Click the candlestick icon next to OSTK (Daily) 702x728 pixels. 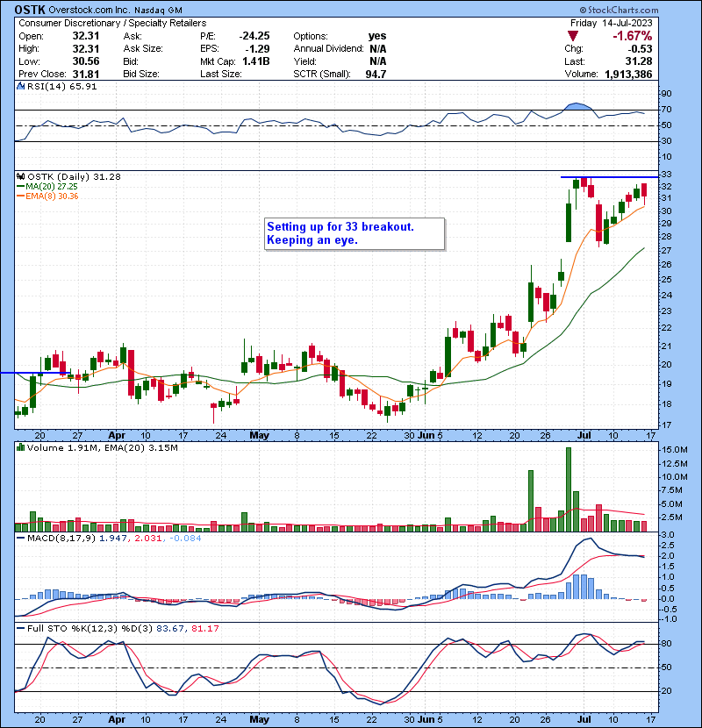[20, 177]
